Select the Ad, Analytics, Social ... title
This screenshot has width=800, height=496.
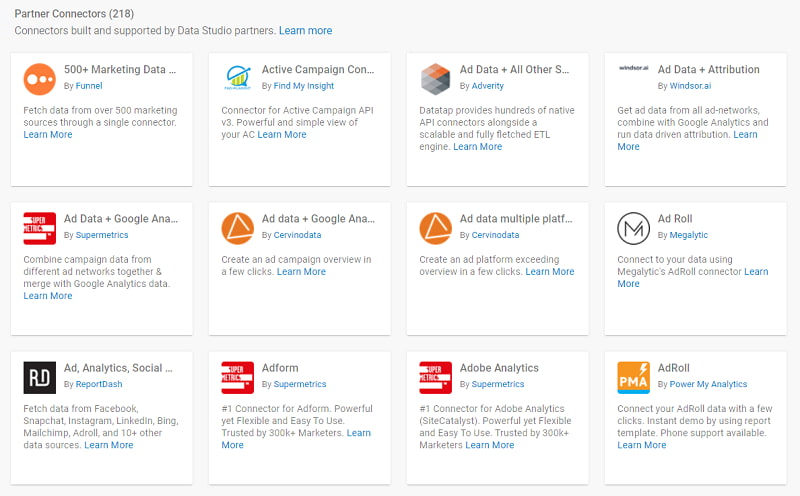tap(118, 368)
